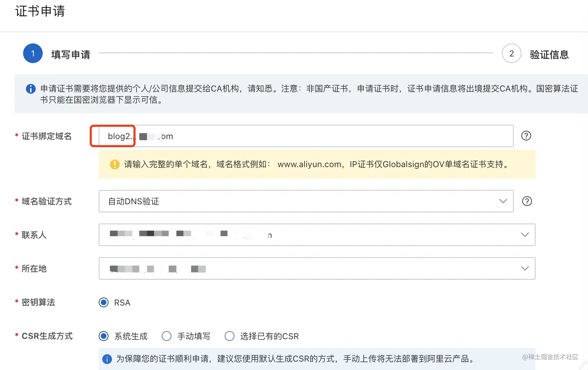Click step 1 circle 填写申请
Image resolution: width=588 pixels, height=370 pixels.
pyautogui.click(x=33, y=53)
